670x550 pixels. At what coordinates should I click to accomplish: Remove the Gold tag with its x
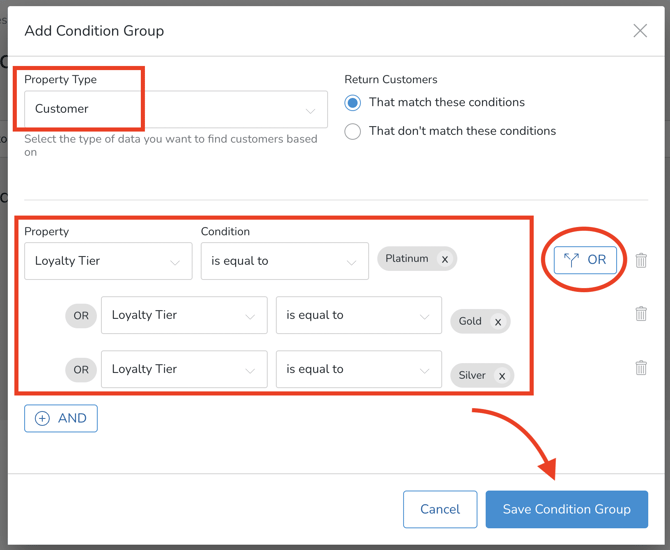point(498,322)
